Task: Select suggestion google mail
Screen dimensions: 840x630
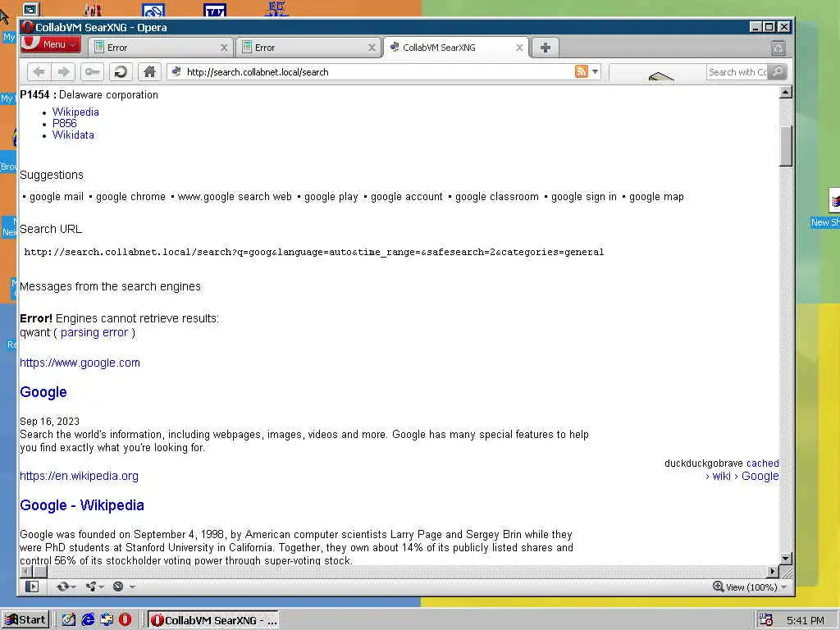Action: point(57,197)
